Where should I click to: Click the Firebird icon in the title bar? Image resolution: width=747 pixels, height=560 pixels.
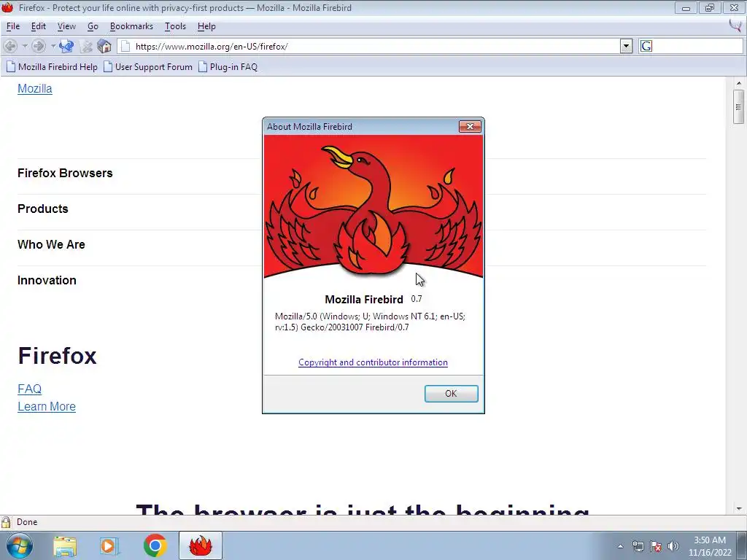click(x=7, y=7)
